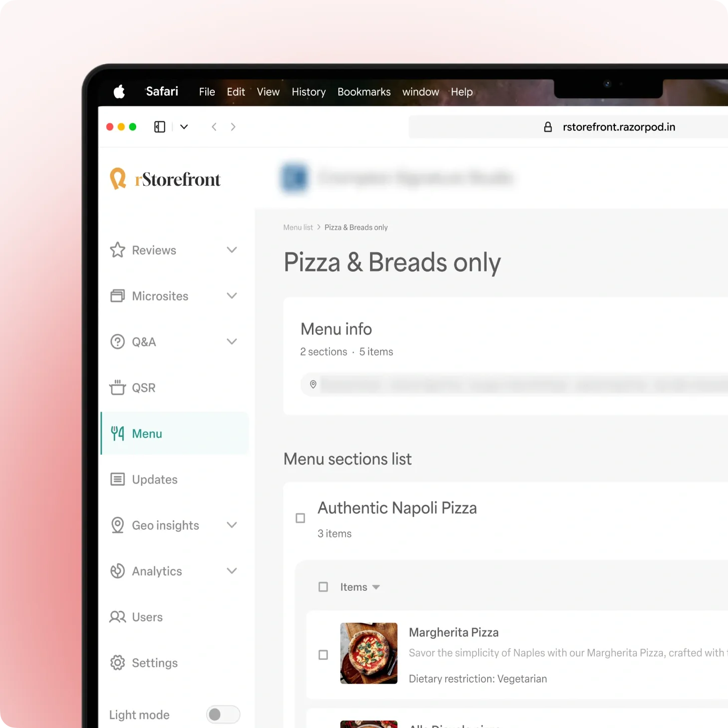
Task: Open the Margherita Pizza photo thumbnail
Action: (x=369, y=653)
